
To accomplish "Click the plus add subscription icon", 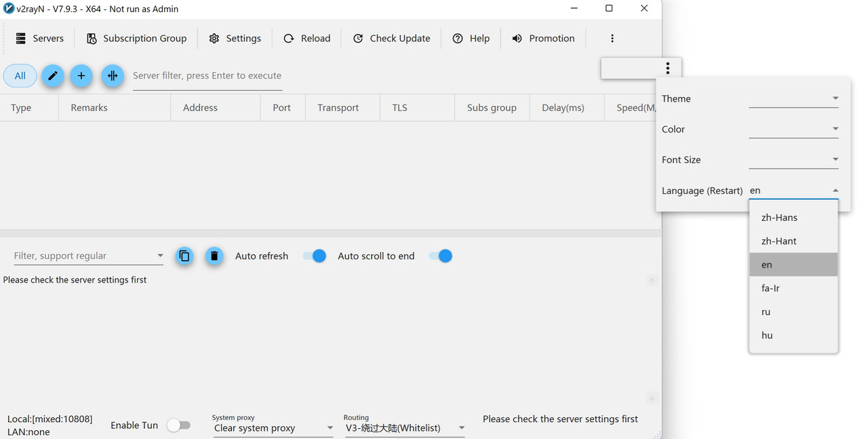I will (x=81, y=76).
